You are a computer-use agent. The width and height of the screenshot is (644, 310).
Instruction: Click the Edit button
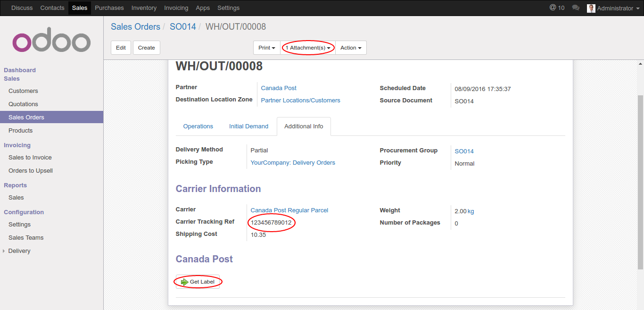(121, 48)
